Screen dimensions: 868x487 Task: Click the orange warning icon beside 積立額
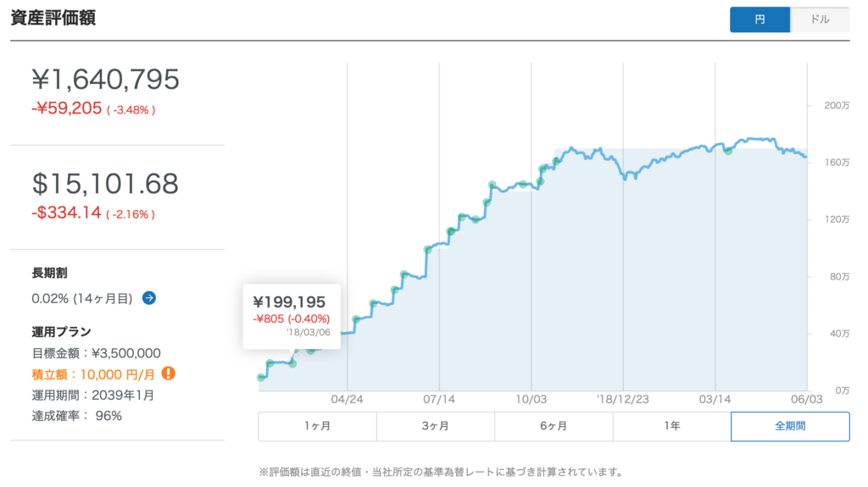[169, 374]
